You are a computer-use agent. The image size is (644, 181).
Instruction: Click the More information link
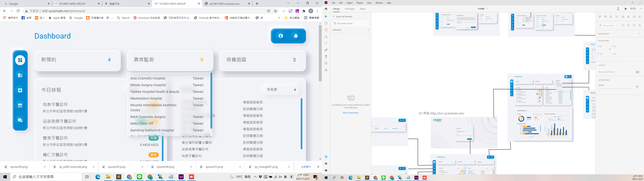(x=351, y=113)
